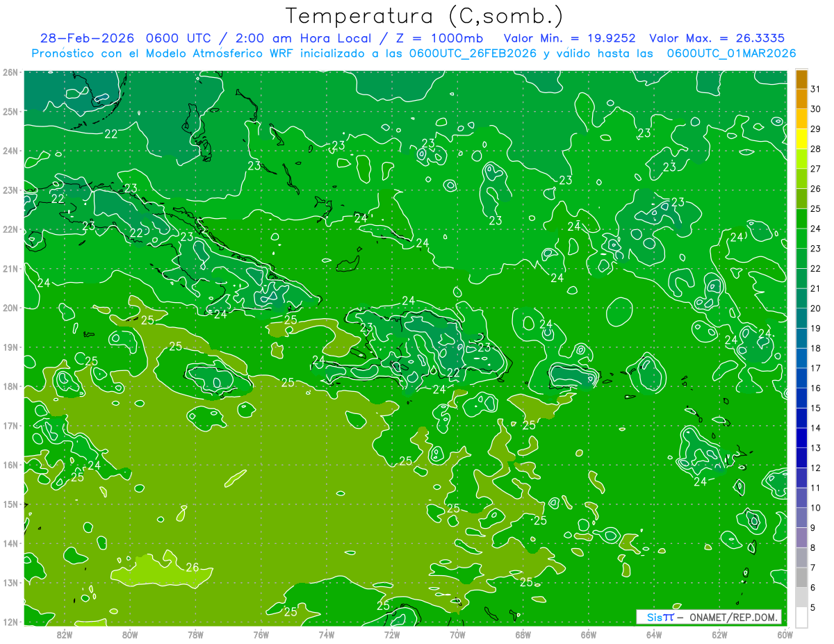
Task: Click the "Valor Min. = 19.9252" value
Action: point(570,38)
